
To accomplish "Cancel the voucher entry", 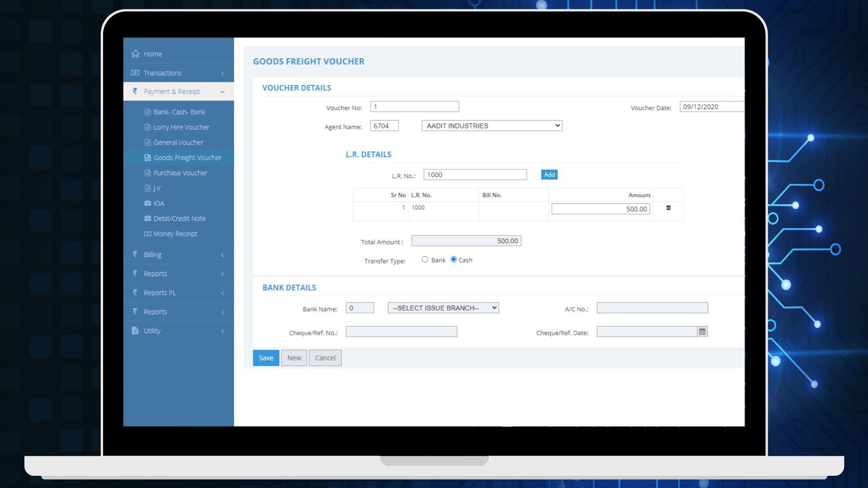I will tap(325, 358).
